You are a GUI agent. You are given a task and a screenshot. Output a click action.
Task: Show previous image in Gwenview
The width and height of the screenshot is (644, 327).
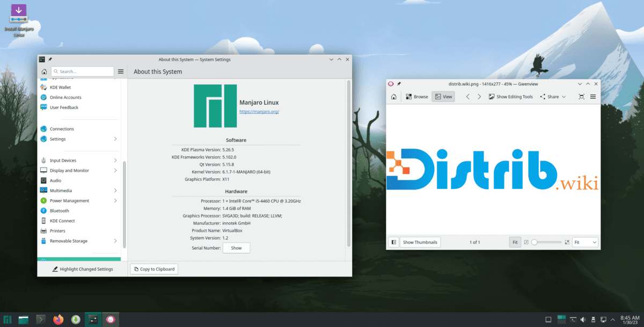(467, 97)
